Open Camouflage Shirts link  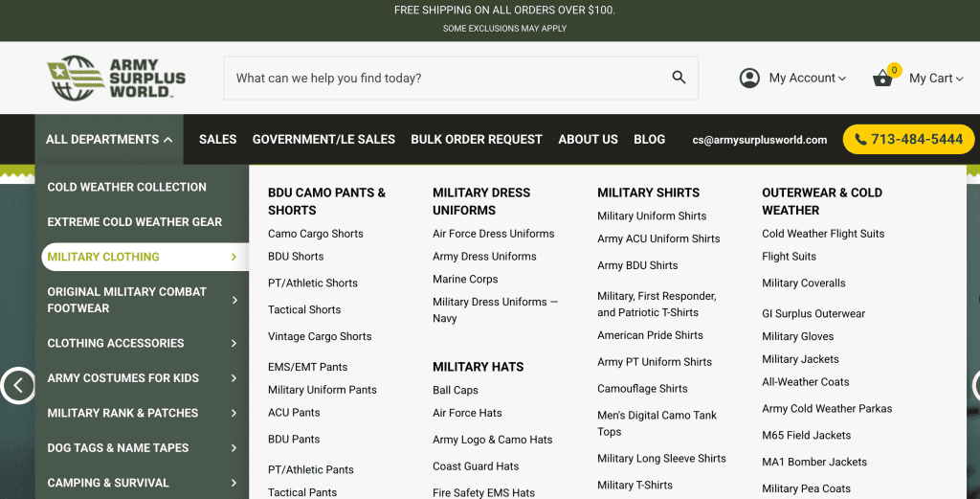tap(642, 389)
